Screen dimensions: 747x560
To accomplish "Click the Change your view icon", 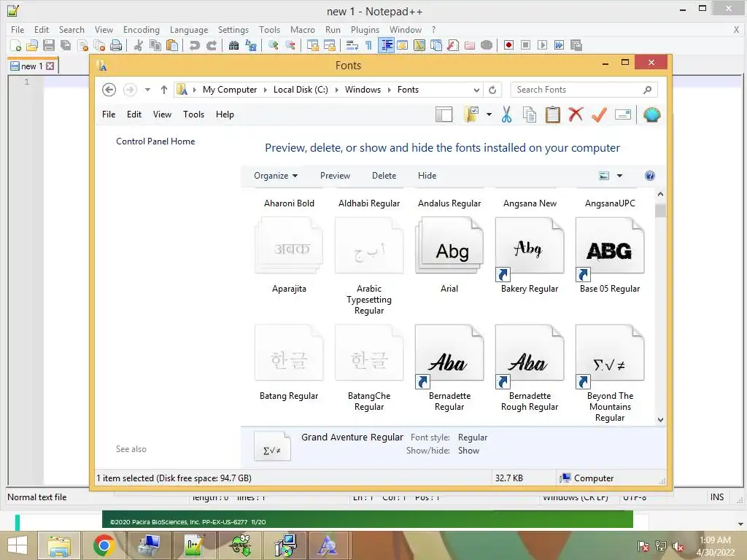I will (604, 176).
